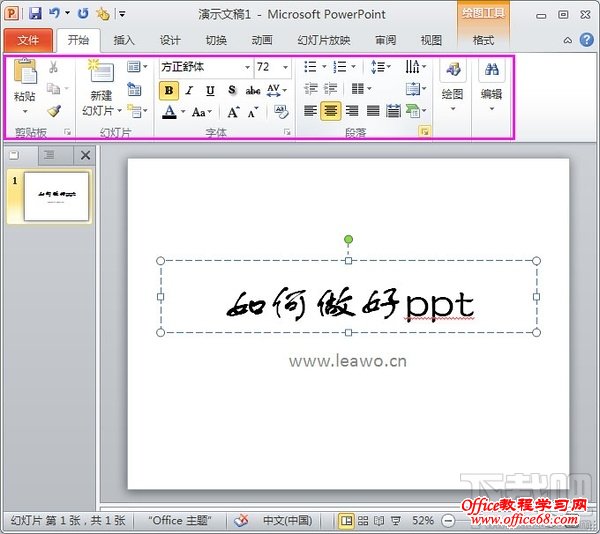Switch to the 插入 ribbon tab
This screenshot has height=534, width=600.
click(x=124, y=40)
